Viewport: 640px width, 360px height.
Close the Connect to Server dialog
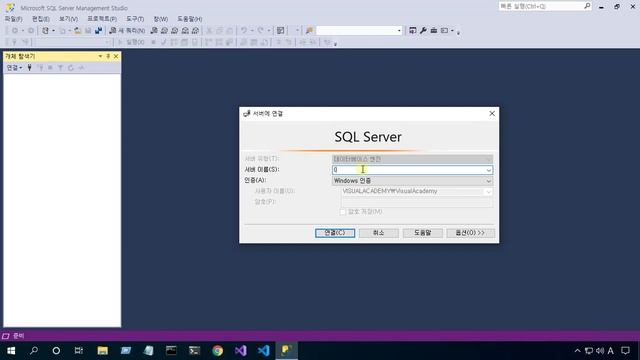[492, 113]
